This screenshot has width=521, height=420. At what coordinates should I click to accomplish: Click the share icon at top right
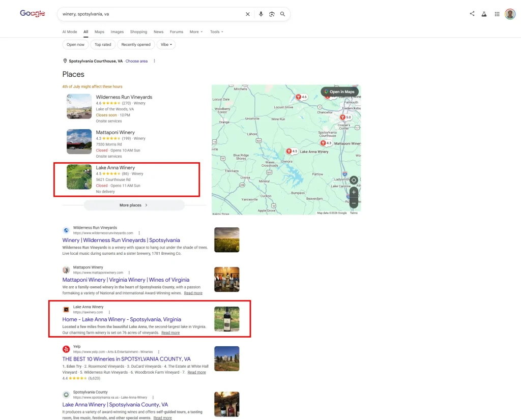tap(472, 14)
